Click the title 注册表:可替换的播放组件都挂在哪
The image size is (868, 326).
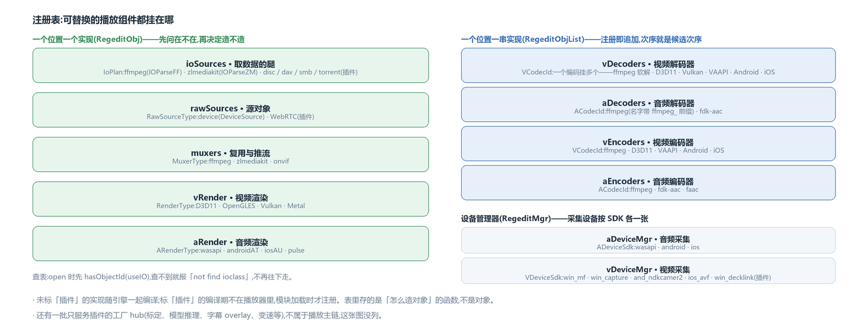tap(103, 20)
